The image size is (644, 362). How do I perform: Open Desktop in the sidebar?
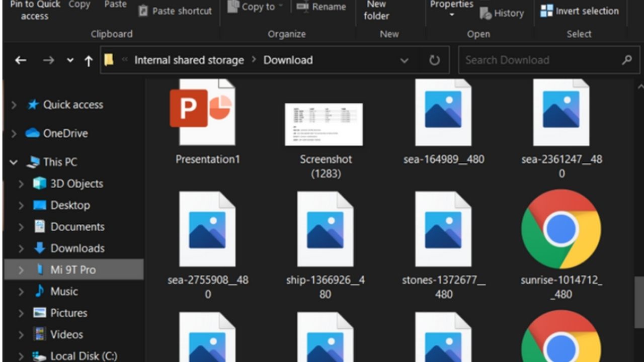61,205
